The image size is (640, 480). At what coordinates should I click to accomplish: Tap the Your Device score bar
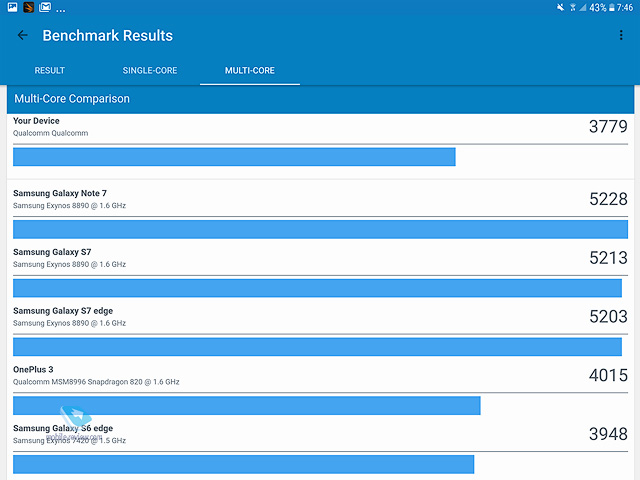point(234,157)
